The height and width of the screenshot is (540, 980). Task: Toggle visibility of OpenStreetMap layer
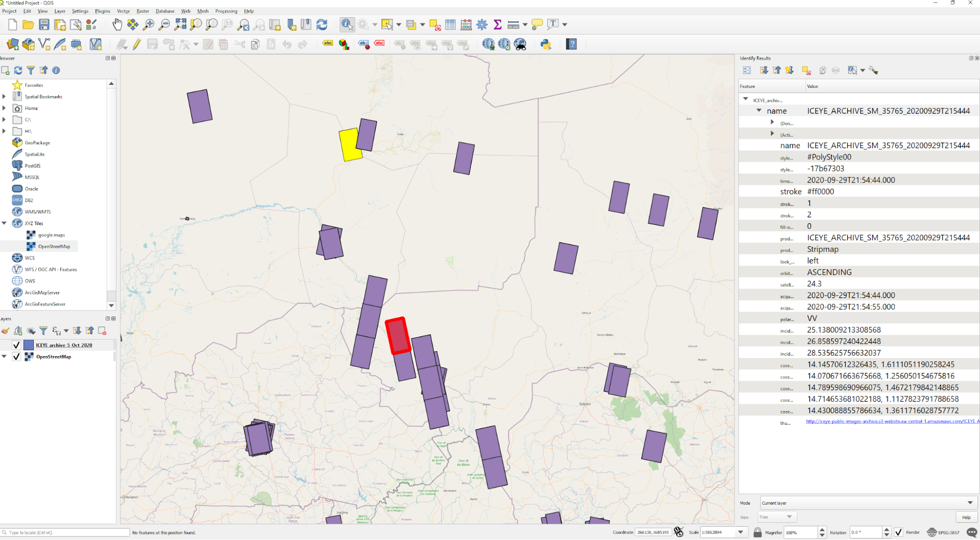(x=16, y=357)
